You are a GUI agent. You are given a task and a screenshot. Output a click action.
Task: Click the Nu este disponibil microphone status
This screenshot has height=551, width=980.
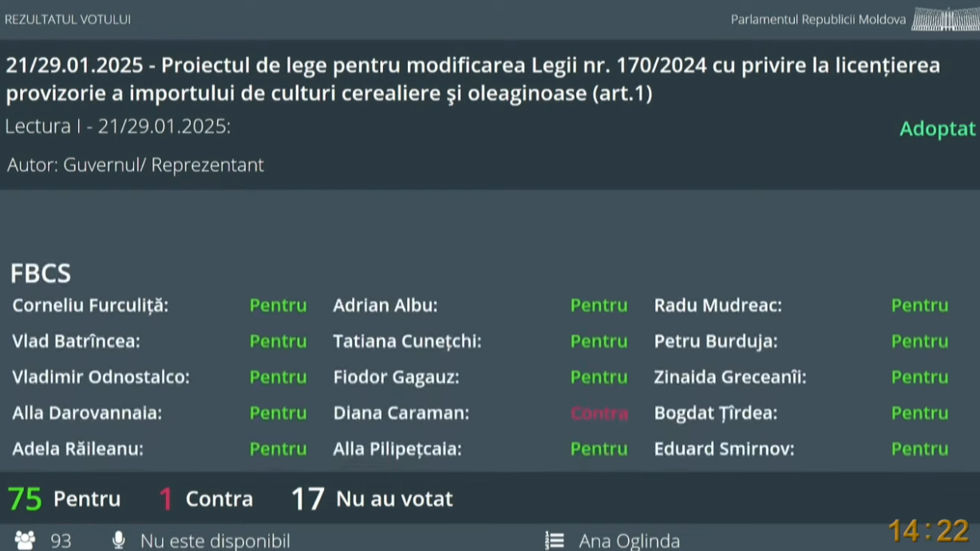tap(215, 541)
